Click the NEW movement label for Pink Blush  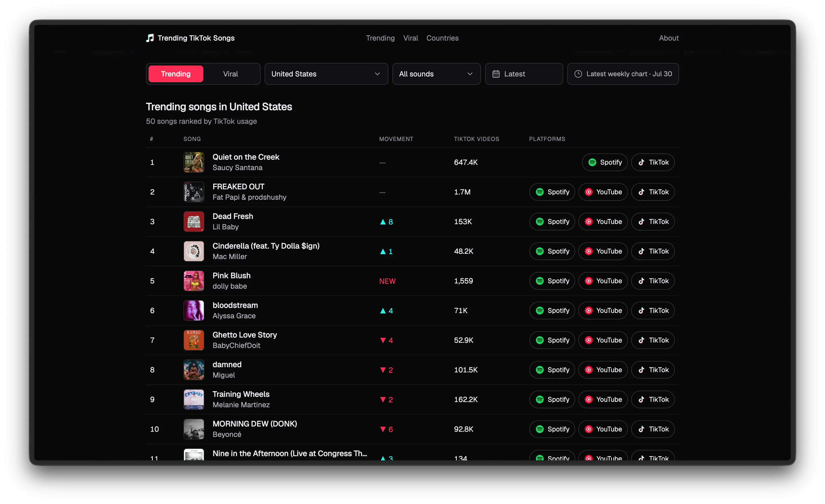tap(388, 281)
